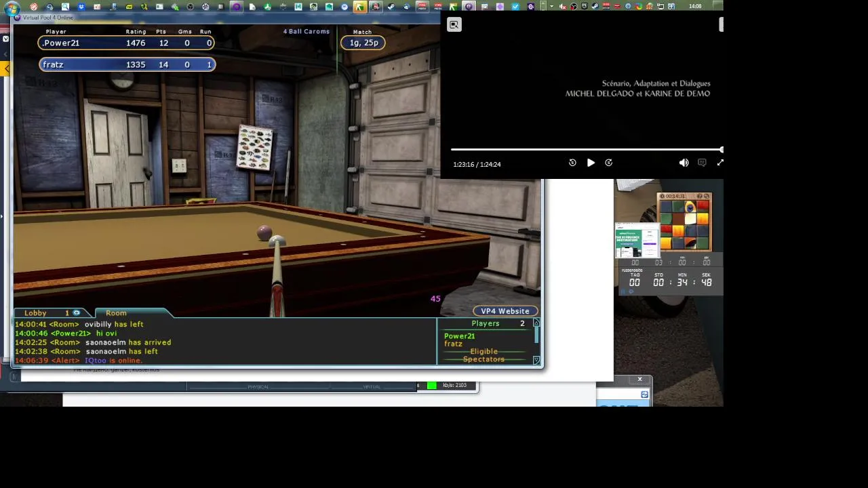The height and width of the screenshot is (488, 868).
Task: Open the finance webpage thumbnail
Action: pos(637,241)
